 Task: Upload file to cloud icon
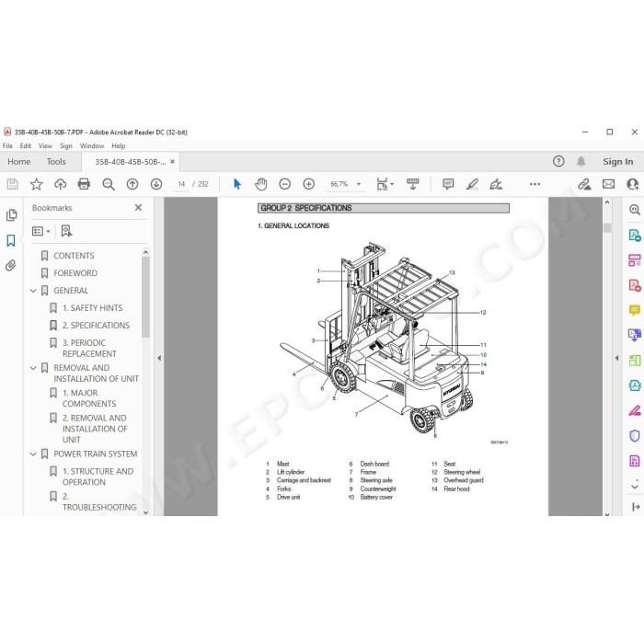tap(61, 184)
